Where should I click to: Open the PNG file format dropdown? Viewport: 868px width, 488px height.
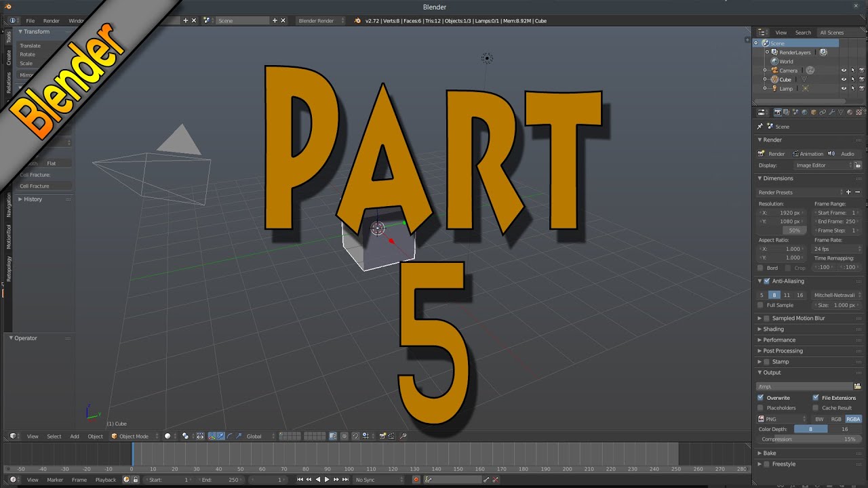[783, 419]
